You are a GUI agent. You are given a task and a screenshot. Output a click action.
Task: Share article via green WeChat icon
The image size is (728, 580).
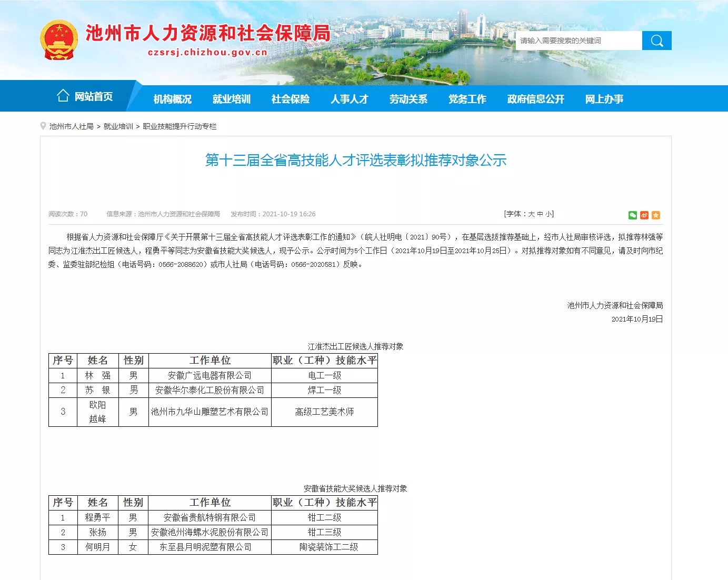633,215
